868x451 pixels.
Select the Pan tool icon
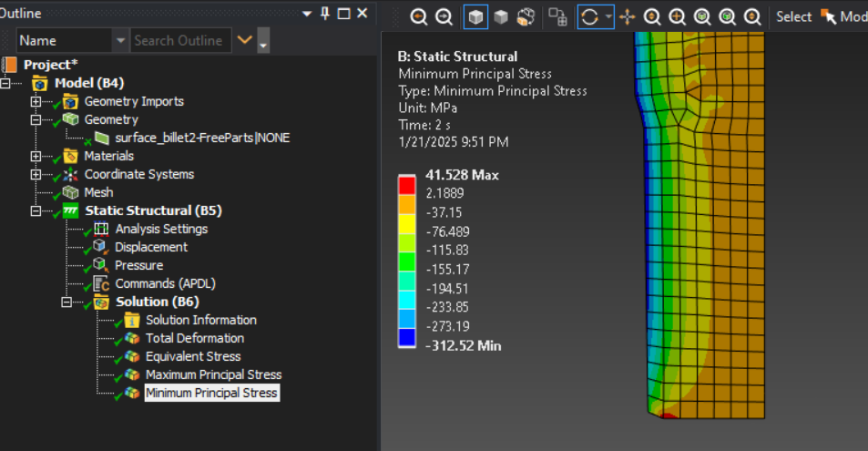627,16
